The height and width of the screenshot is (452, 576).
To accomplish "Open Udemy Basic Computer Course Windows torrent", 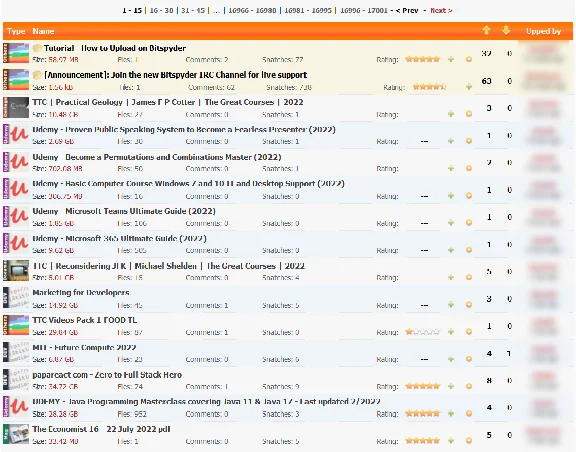I will 188,184.
